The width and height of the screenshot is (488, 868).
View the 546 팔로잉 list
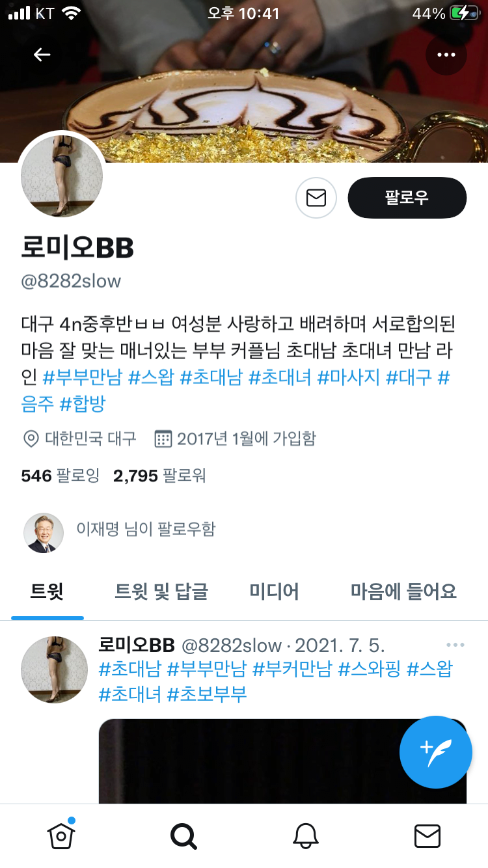[x=61, y=476]
